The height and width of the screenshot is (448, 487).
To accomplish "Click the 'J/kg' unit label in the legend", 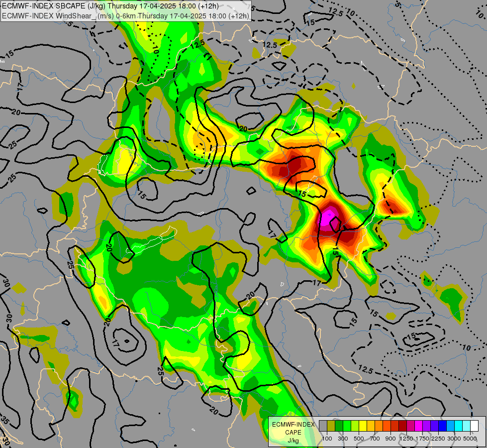I will 293,441.
